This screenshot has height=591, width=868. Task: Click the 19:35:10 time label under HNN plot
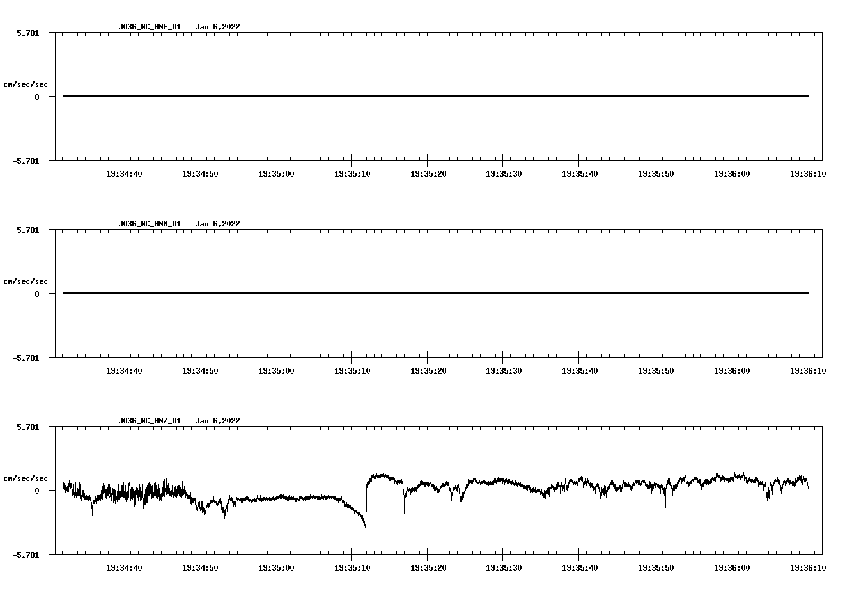pos(352,371)
